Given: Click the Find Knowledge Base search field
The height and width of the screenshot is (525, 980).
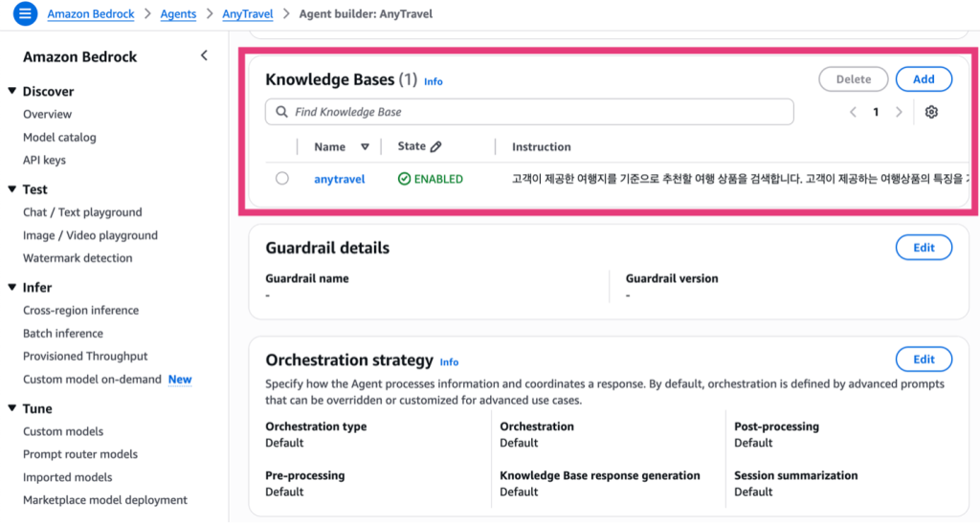Looking at the screenshot, I should pos(536,112).
